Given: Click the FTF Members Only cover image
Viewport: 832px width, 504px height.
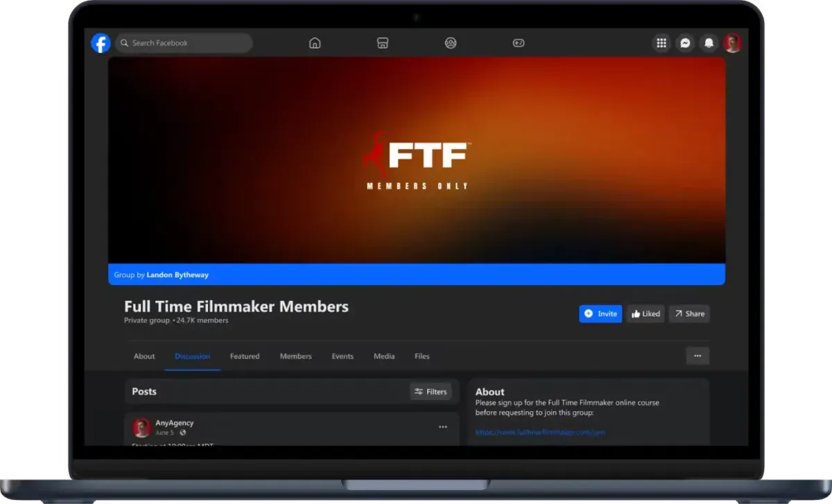Looking at the screenshot, I should 417,160.
